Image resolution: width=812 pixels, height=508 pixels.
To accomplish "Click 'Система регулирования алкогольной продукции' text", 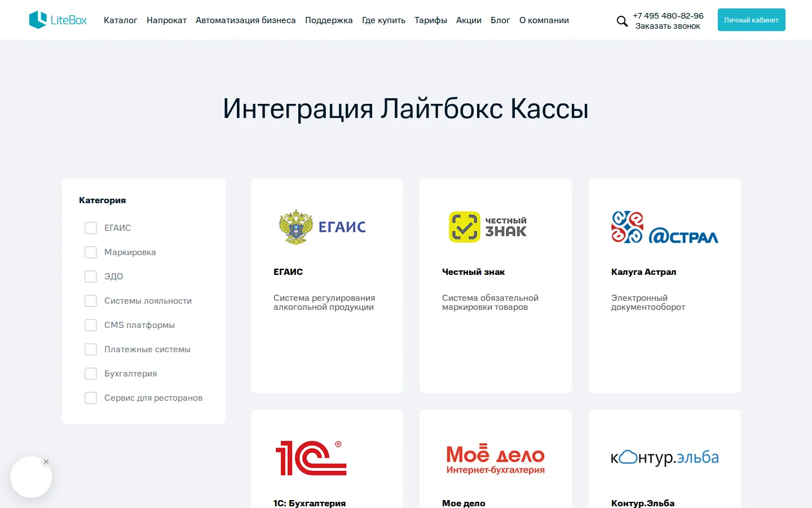I will 324,303.
